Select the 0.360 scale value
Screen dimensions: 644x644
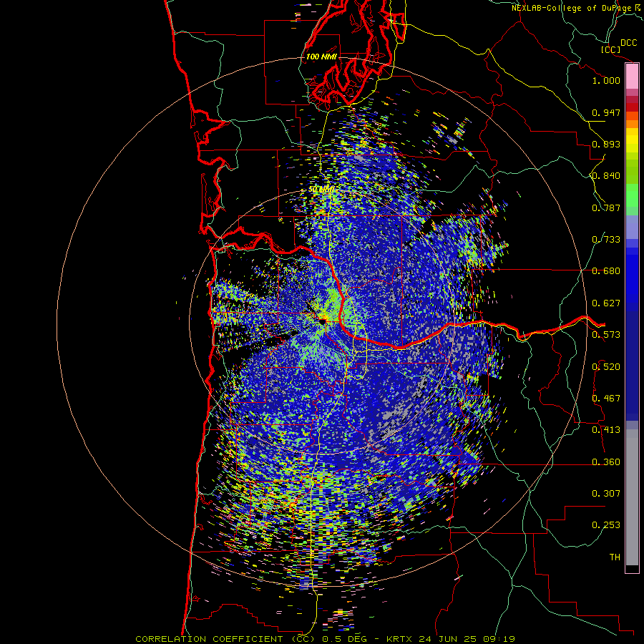606,462
